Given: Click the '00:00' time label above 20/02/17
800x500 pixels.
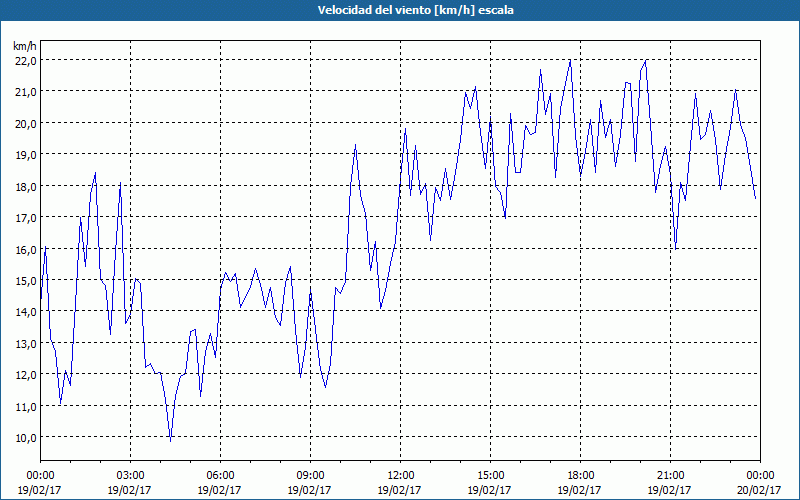Looking at the screenshot, I should point(760,476).
